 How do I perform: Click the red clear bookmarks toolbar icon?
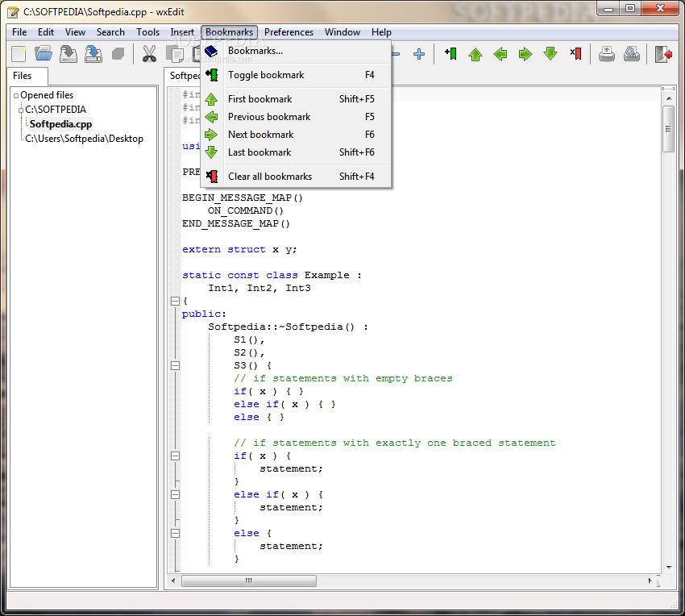pos(575,54)
